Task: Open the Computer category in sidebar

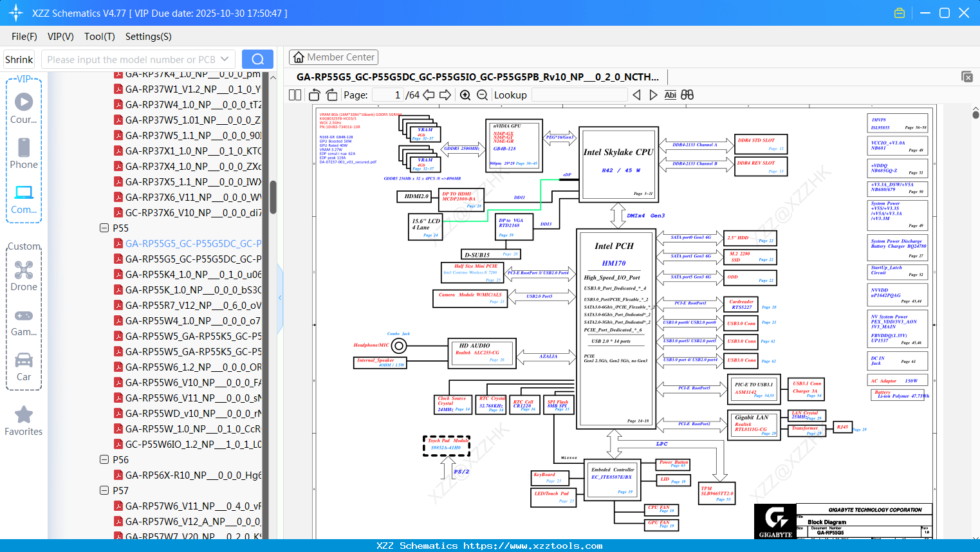Action: pos(24,199)
